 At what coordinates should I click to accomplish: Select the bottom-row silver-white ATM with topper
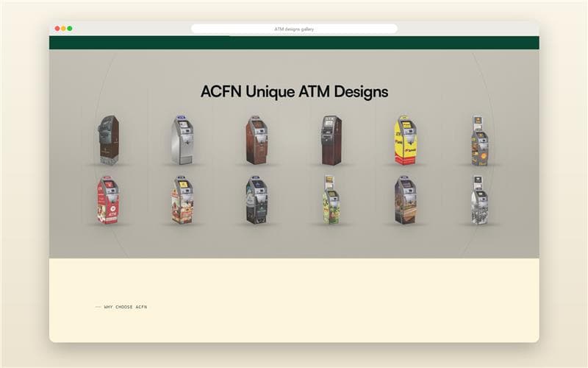pos(480,200)
